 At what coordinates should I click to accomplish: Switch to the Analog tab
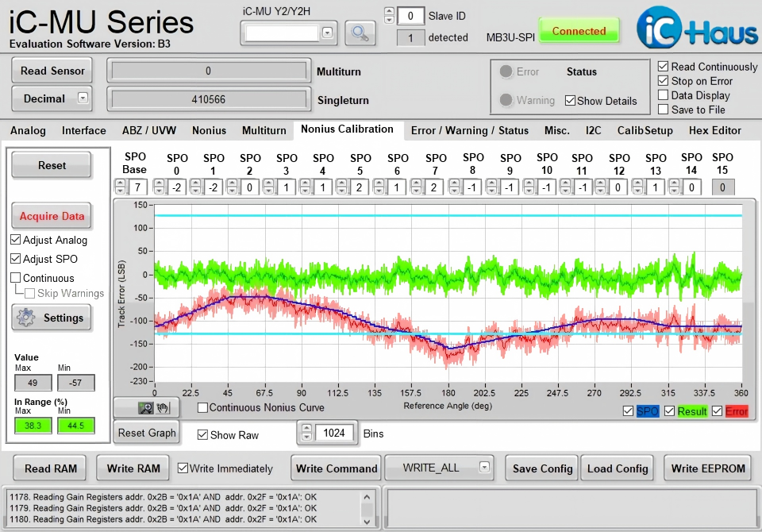(x=29, y=130)
